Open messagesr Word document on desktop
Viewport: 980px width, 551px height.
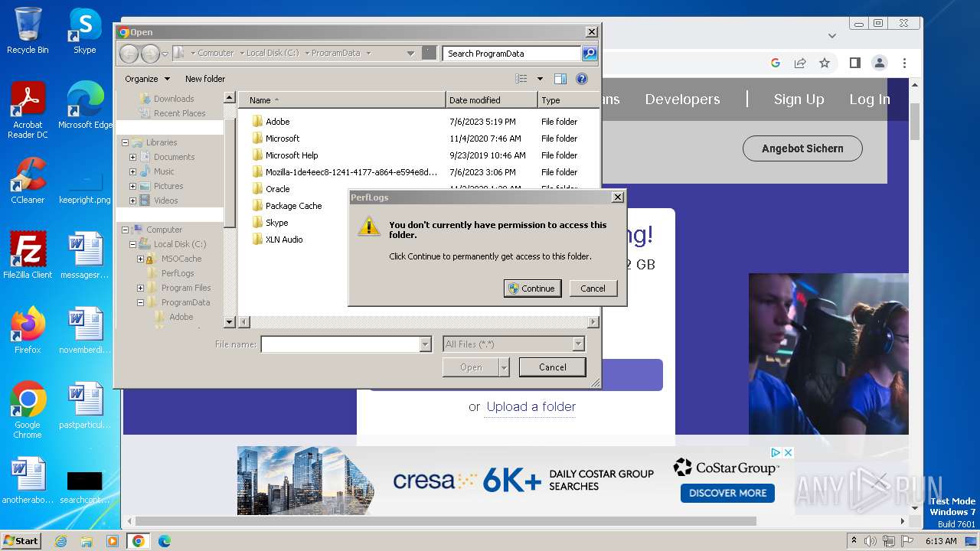click(x=85, y=256)
